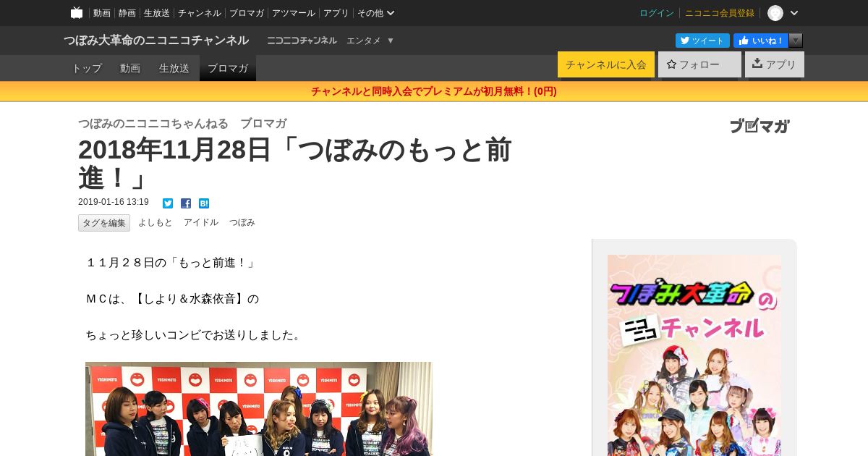Open the user avatar icon

tap(775, 13)
